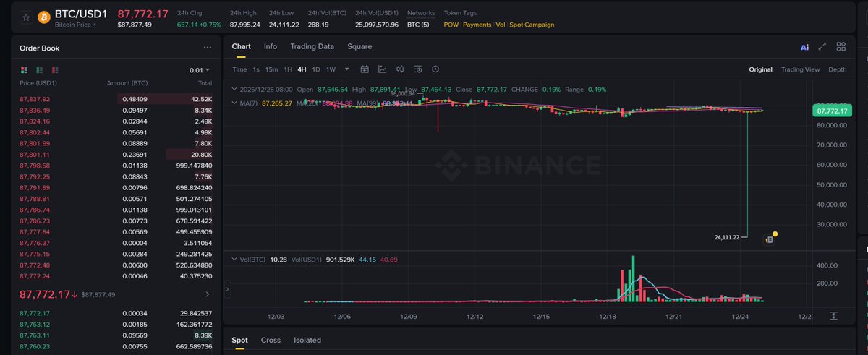Expand the additional time intervals dropdown arrow
The height and width of the screenshot is (355, 868).
point(347,69)
